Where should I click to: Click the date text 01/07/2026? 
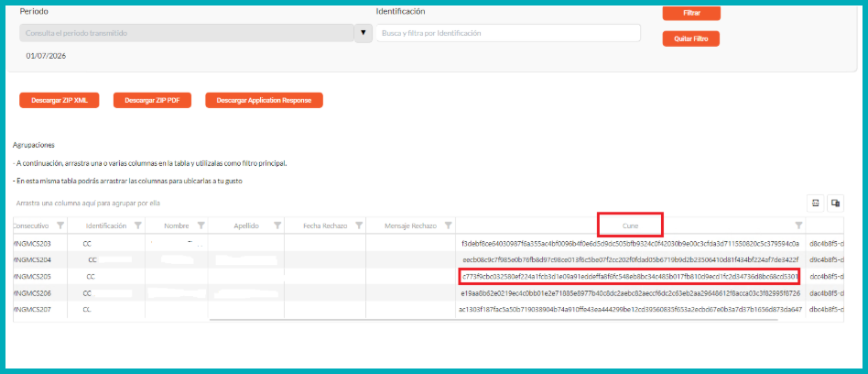[x=46, y=56]
